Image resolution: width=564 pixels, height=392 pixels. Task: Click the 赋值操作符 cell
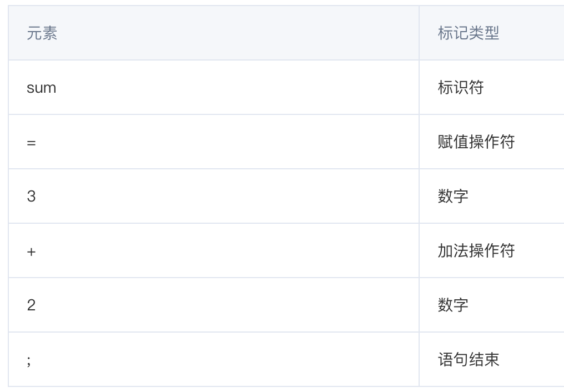click(492, 142)
